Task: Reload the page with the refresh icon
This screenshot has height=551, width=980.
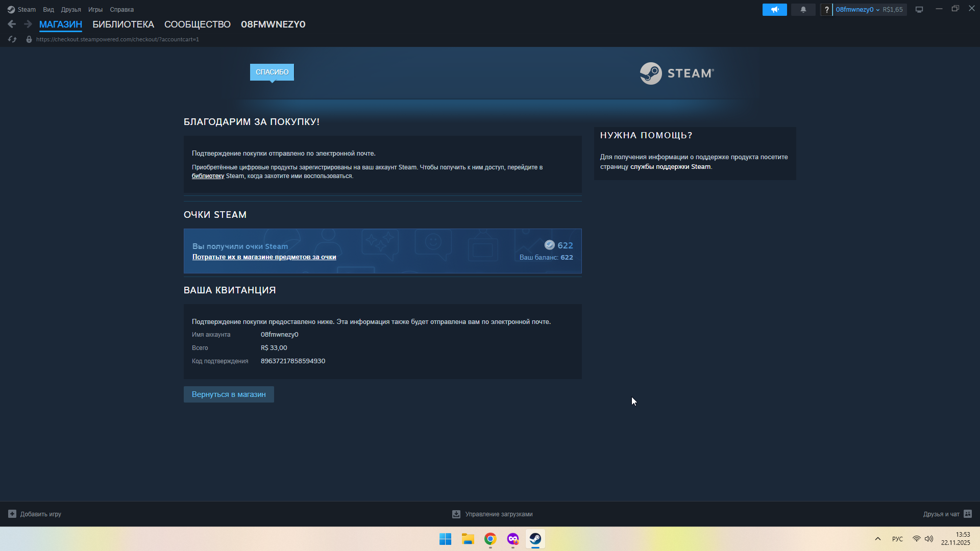Action: click(x=12, y=39)
